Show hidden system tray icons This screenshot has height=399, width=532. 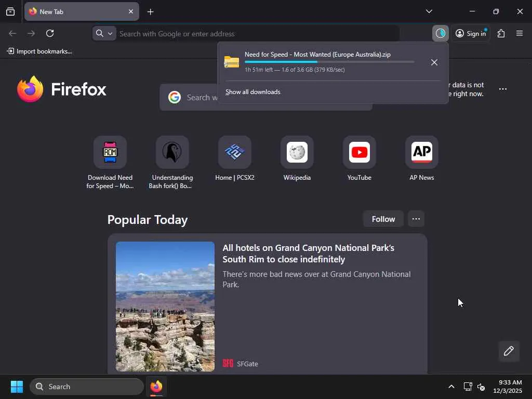click(451, 387)
